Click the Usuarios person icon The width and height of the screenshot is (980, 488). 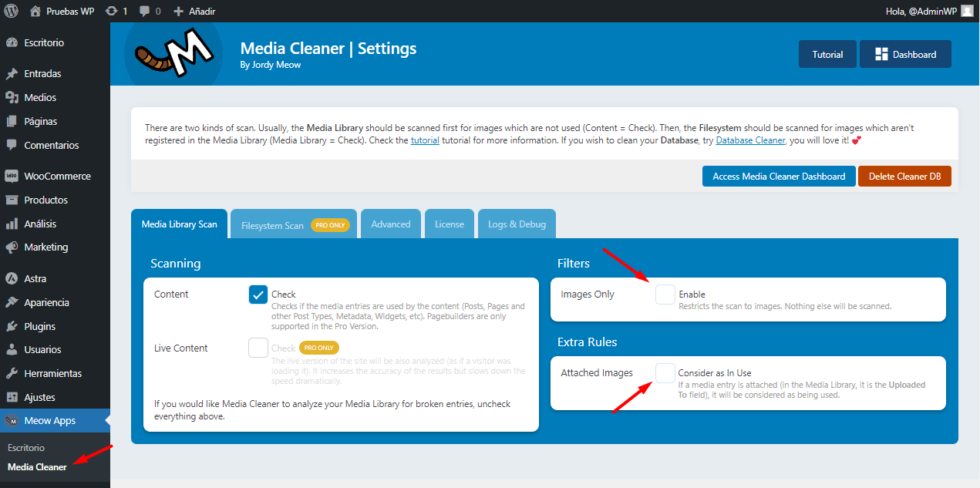tap(12, 350)
